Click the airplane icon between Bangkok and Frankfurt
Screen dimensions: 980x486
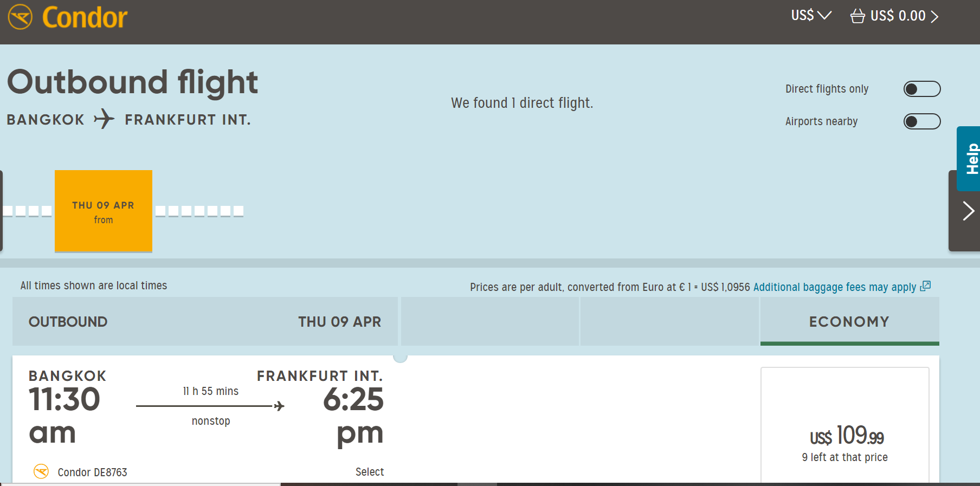click(104, 119)
